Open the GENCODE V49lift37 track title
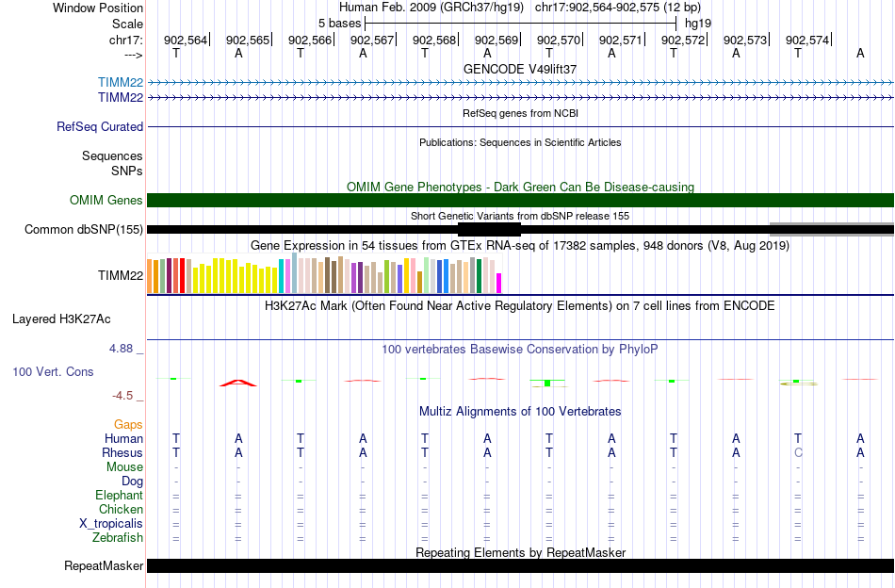The height and width of the screenshot is (588, 895). coord(520,69)
